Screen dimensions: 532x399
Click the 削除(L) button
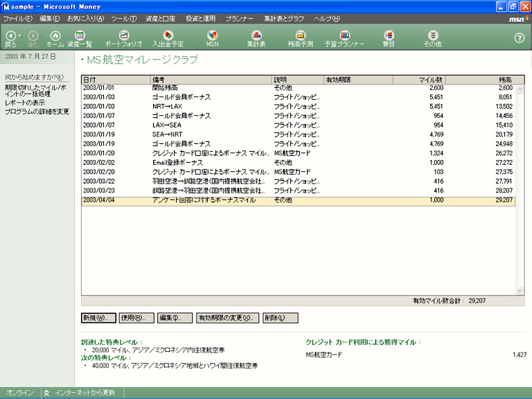click(x=281, y=318)
